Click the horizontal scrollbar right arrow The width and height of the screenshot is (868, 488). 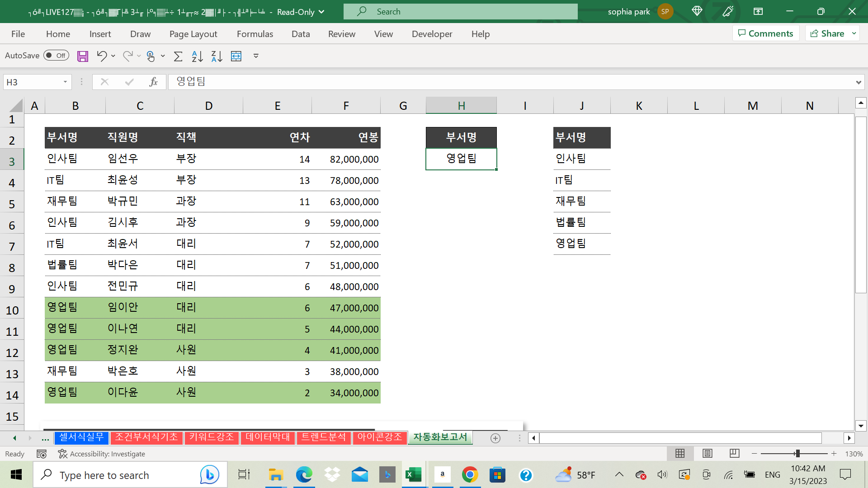coord(849,438)
